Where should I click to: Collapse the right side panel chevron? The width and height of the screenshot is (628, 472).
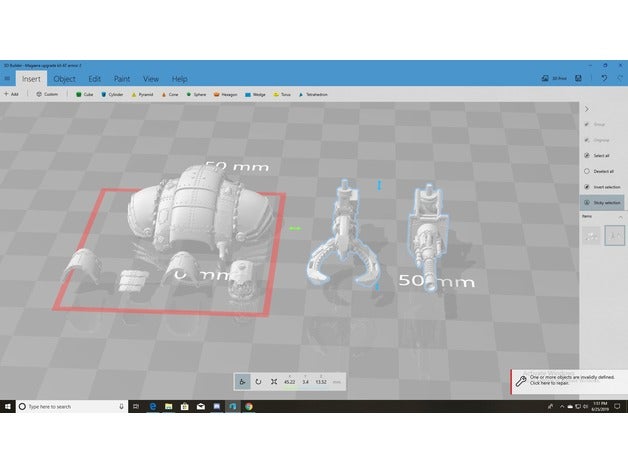coord(587,108)
